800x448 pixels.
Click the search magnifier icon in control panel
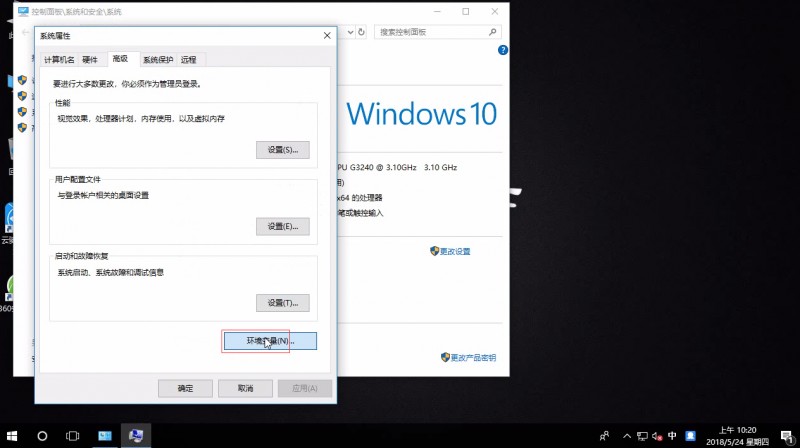[492, 32]
